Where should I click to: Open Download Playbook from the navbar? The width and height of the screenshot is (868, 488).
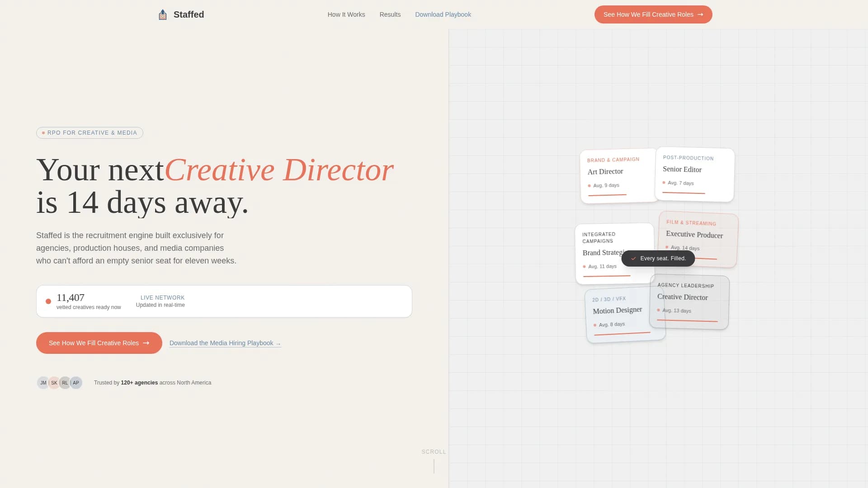click(x=443, y=14)
